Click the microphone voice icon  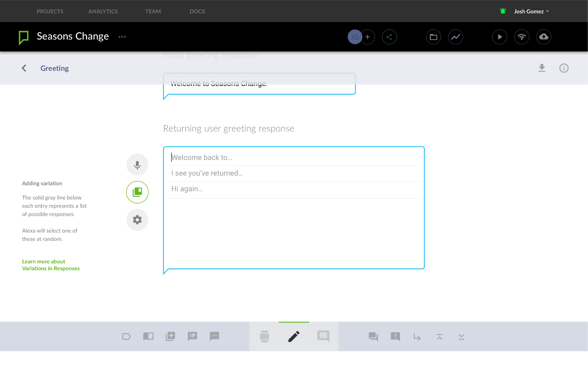point(137,165)
